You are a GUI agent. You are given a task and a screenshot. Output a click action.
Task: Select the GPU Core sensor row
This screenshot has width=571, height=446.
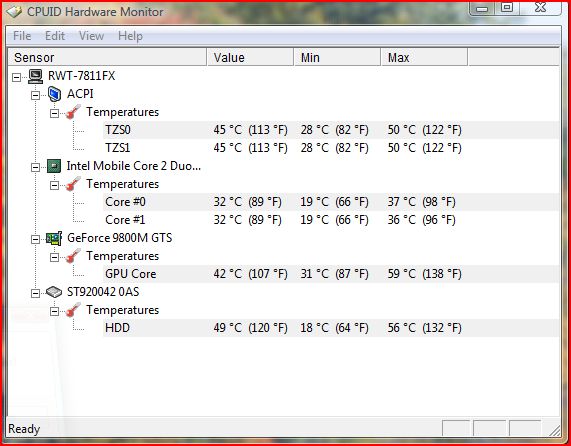coord(331,274)
